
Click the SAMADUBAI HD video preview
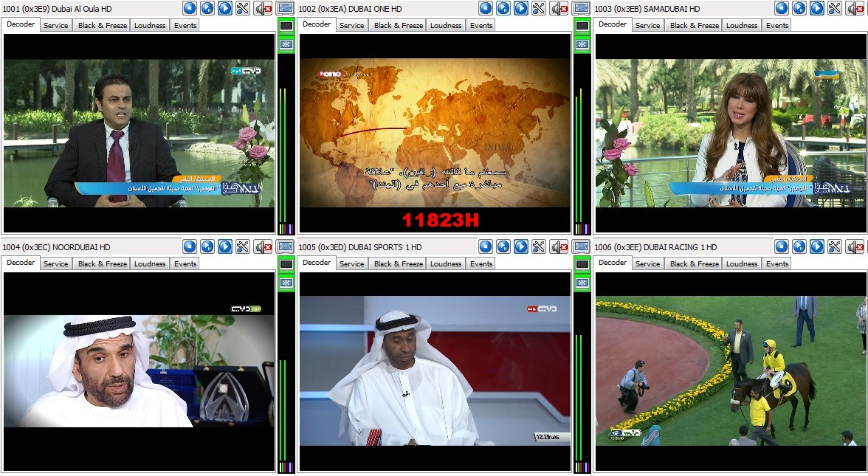[731, 133]
